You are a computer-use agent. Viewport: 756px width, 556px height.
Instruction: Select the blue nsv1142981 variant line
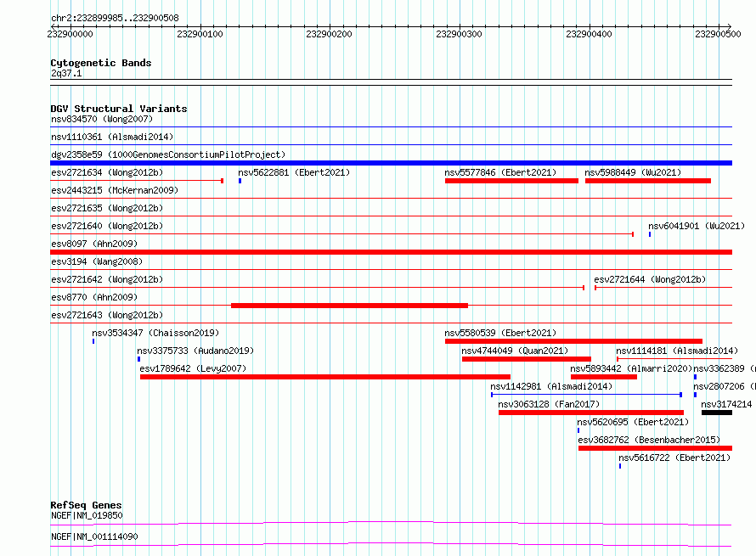[x=586, y=395]
